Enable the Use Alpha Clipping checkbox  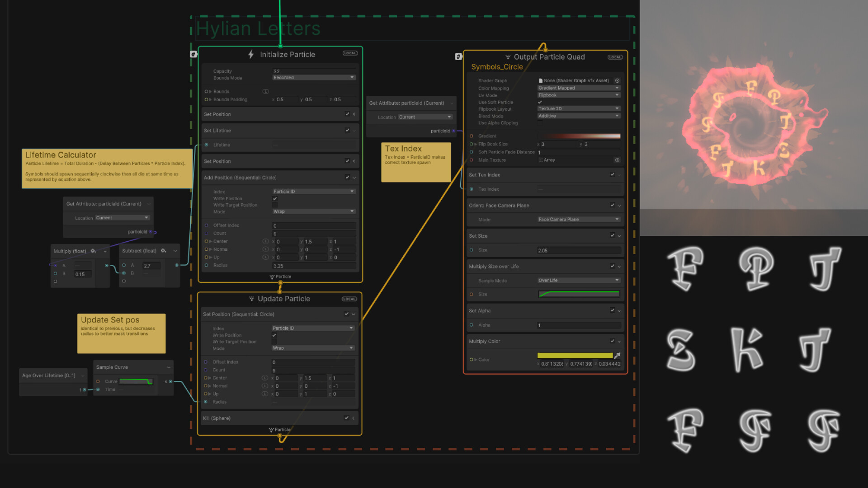[540, 123]
